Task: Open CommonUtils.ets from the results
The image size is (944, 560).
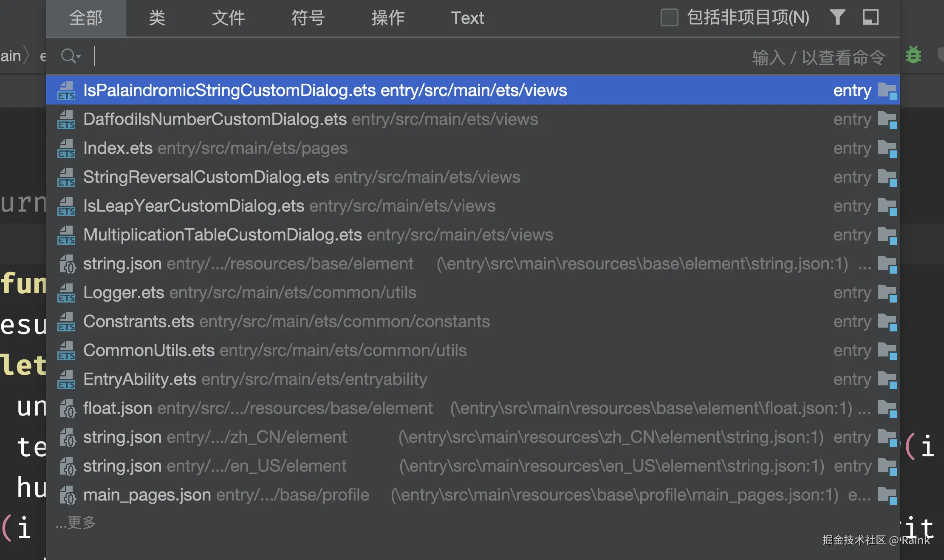Action: click(149, 351)
